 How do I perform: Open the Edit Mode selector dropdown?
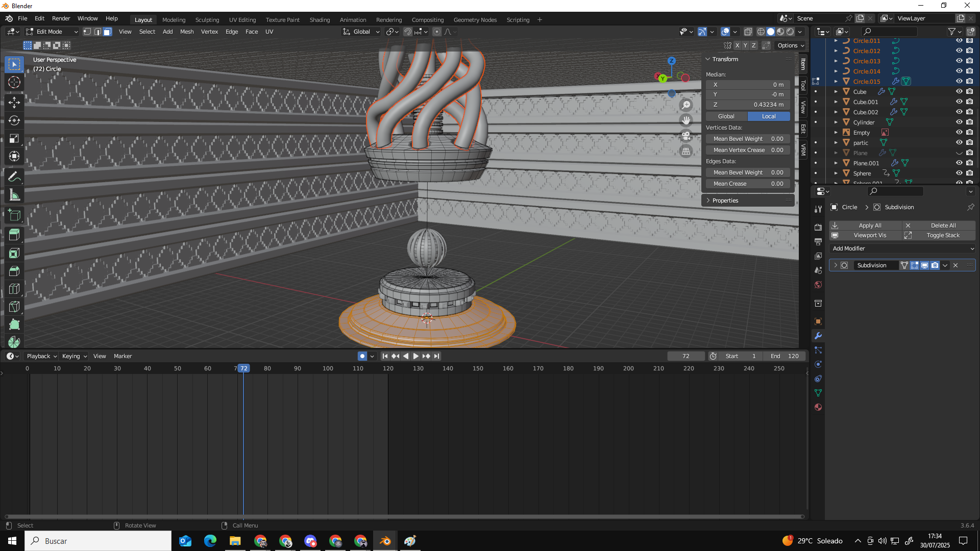52,32
